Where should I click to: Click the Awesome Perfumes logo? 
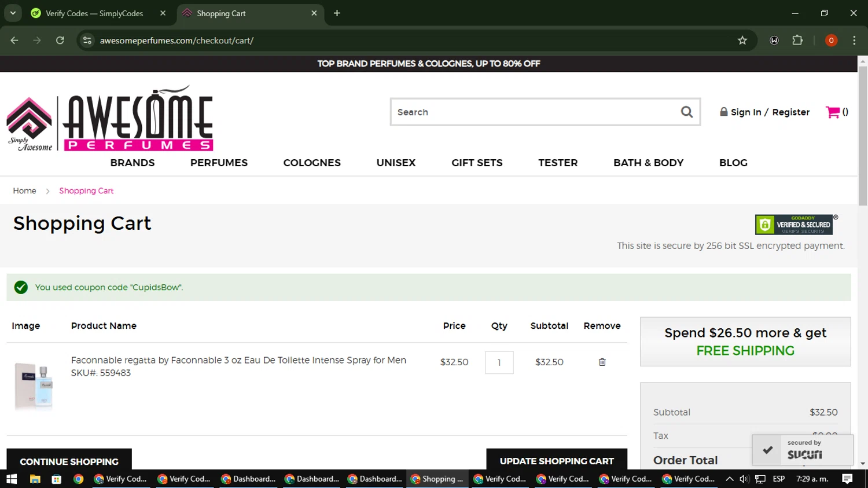(x=110, y=119)
